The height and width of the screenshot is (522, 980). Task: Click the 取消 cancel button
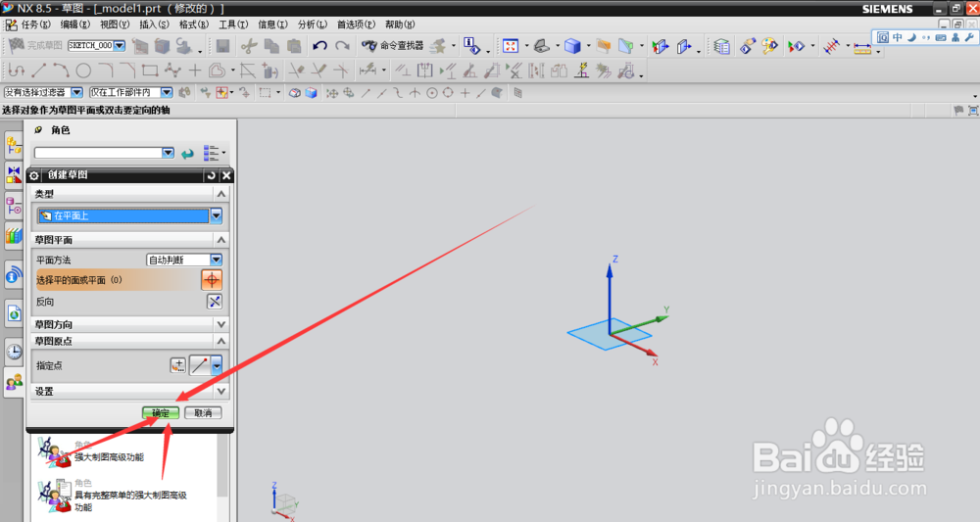point(203,412)
